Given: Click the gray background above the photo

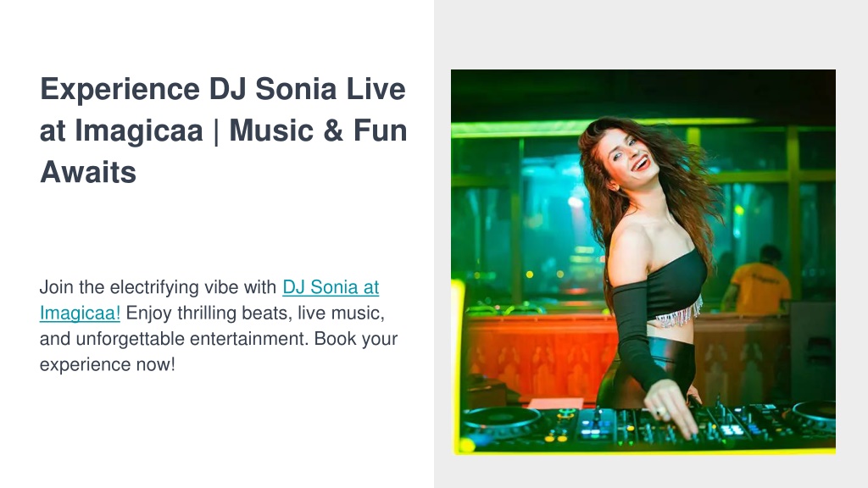Looking at the screenshot, I should pos(650,34).
